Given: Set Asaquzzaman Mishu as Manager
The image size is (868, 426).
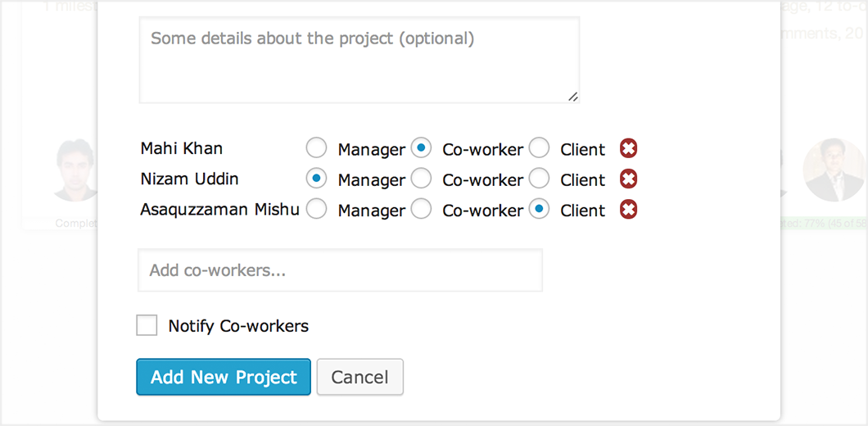Looking at the screenshot, I should point(317,209).
